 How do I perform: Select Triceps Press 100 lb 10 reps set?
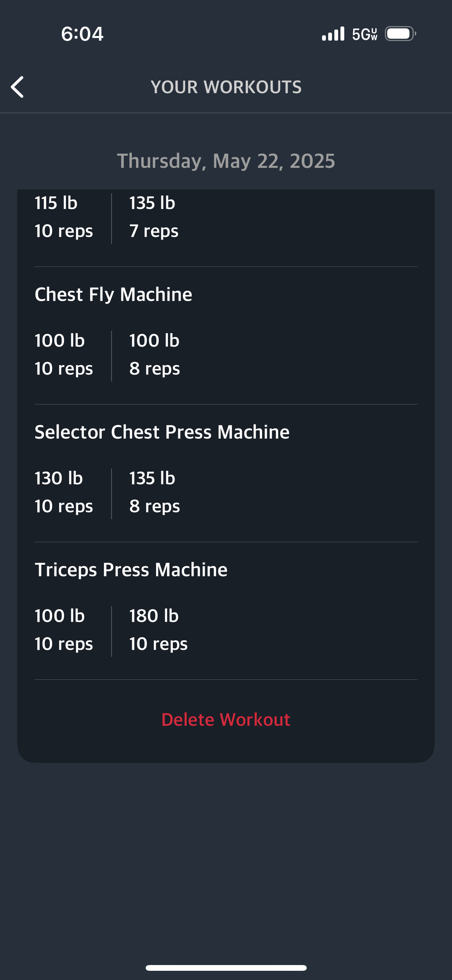(x=64, y=630)
